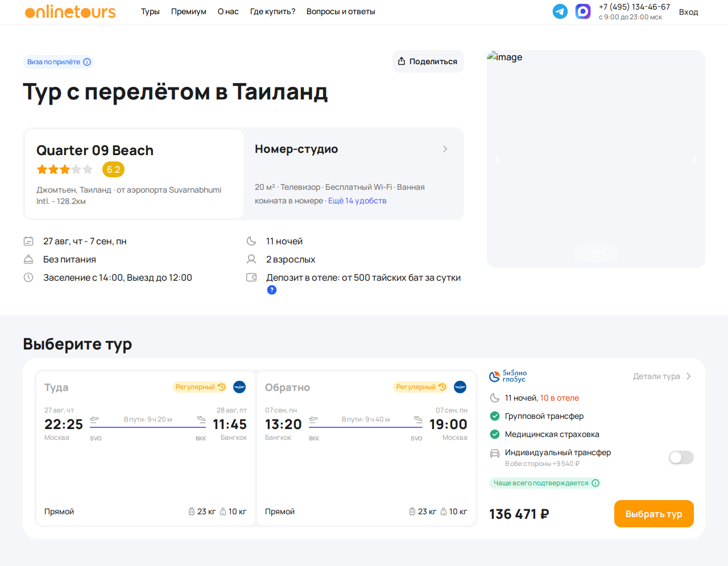This screenshot has width=728, height=566.
Task: Enable Индивидуальный трансфер toggle
Action: (x=681, y=457)
